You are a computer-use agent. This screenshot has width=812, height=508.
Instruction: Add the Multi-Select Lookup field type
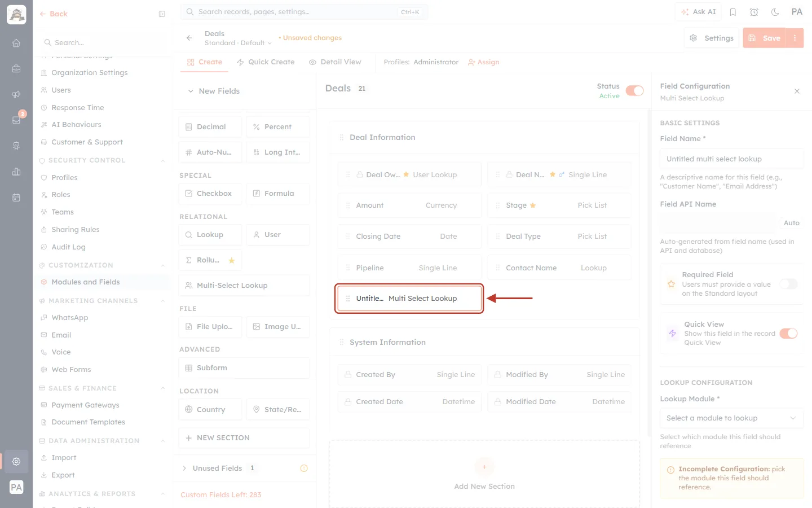click(x=244, y=286)
